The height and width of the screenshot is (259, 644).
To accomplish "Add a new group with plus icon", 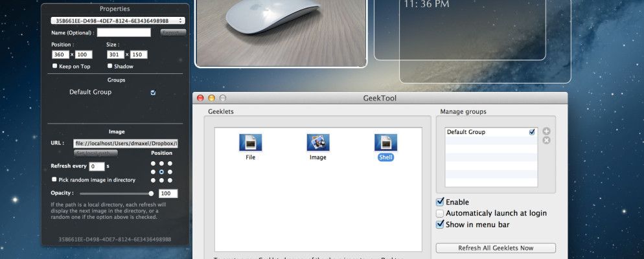I will coord(546,131).
